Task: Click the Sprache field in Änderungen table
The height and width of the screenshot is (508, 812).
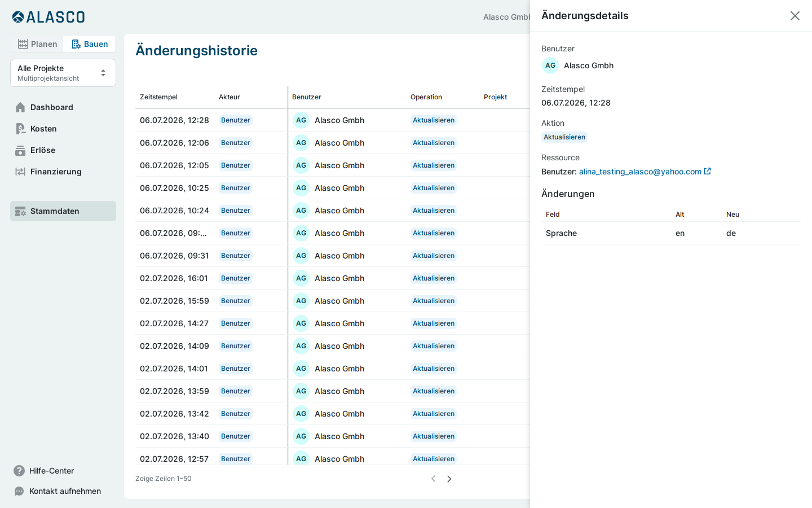Action: [561, 233]
